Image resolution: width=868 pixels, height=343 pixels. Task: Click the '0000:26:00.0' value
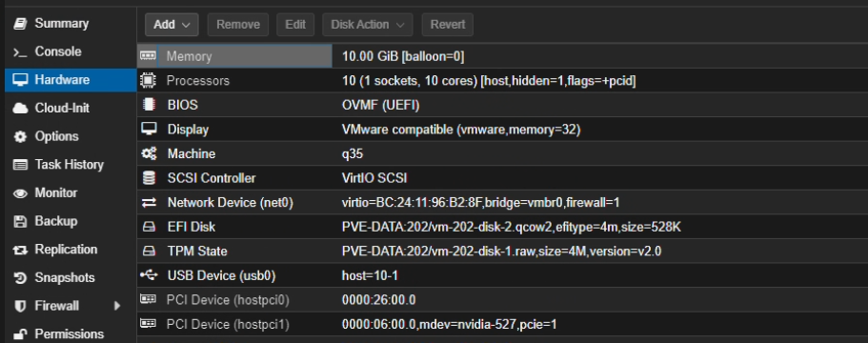tap(378, 300)
